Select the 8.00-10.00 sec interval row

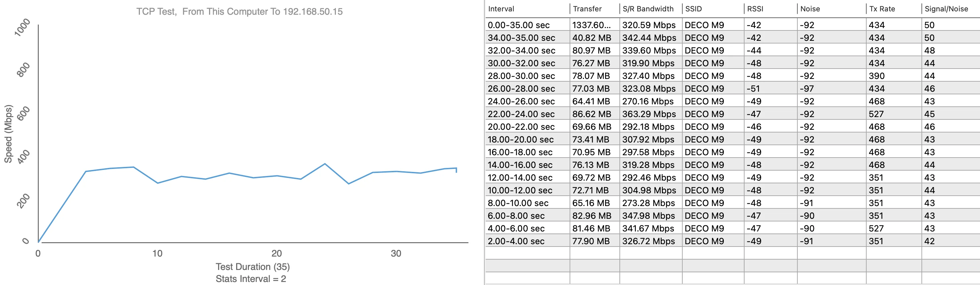tap(518, 203)
